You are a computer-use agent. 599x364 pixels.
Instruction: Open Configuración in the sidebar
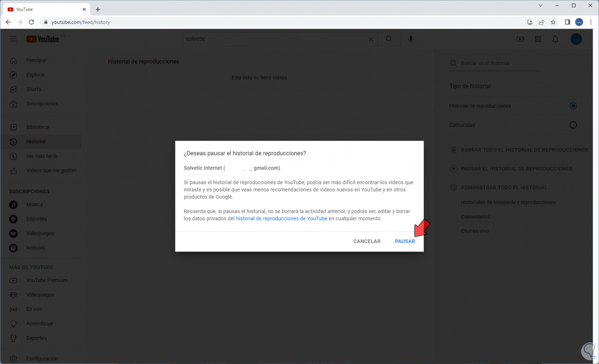pos(41,359)
